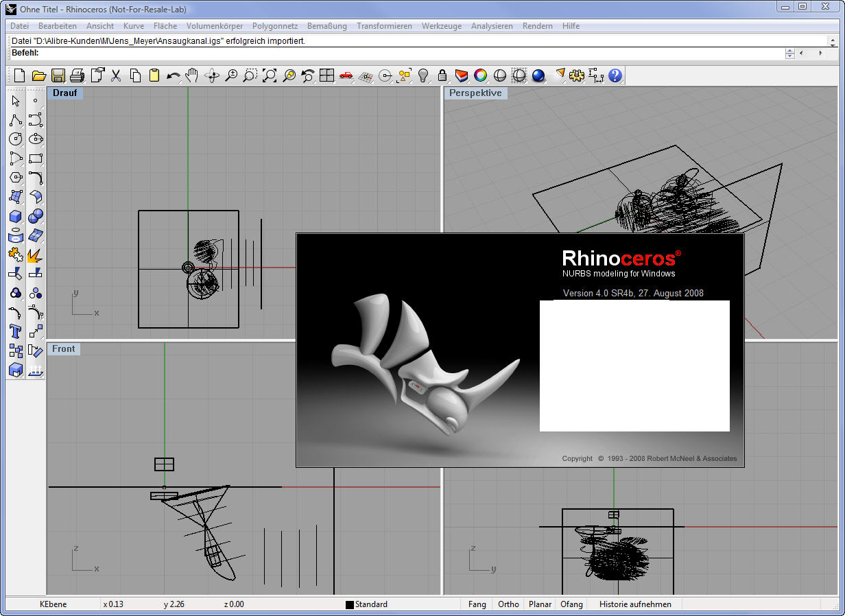
Task: Open the Layers toolbar icon
Action: (x=462, y=75)
